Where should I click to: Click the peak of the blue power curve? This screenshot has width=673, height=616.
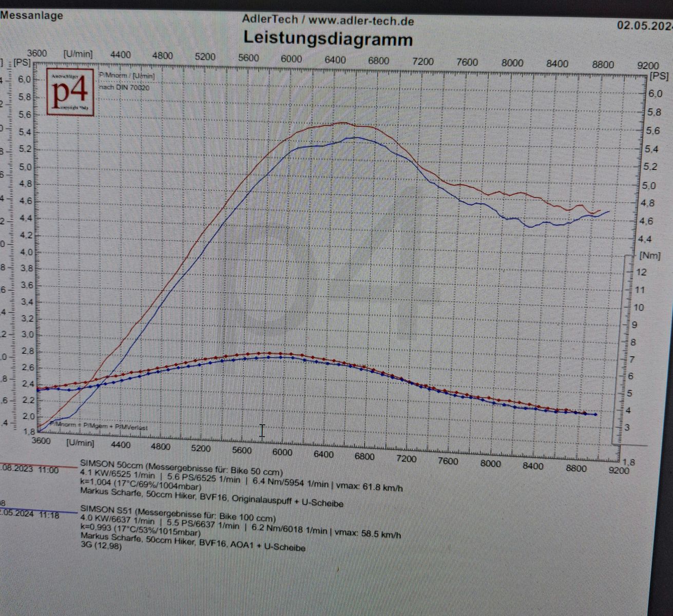[354, 138]
